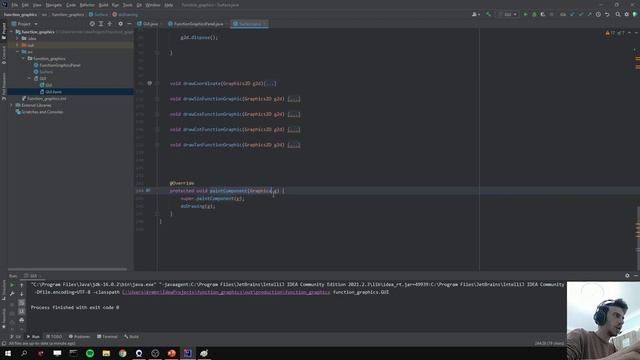640x360 pixels.
Task: Click the Debug bug icon in the toolbar
Action: [534, 14]
